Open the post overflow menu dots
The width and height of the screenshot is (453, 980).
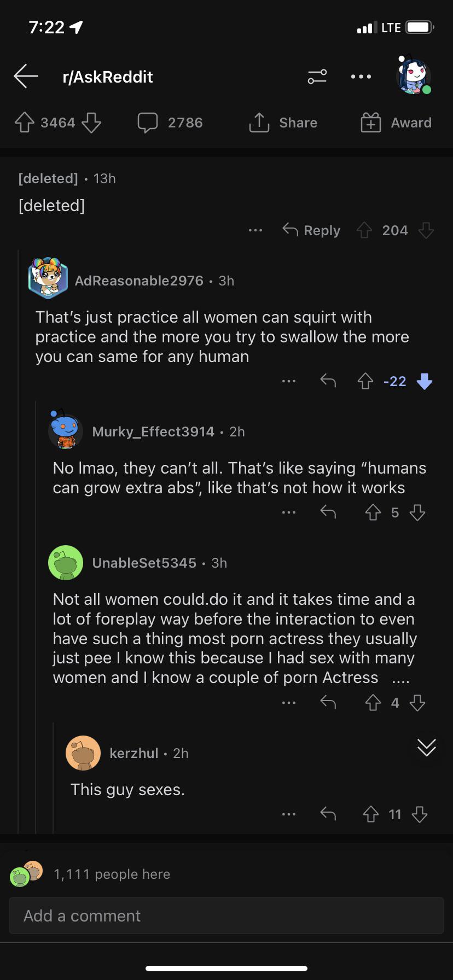point(361,77)
